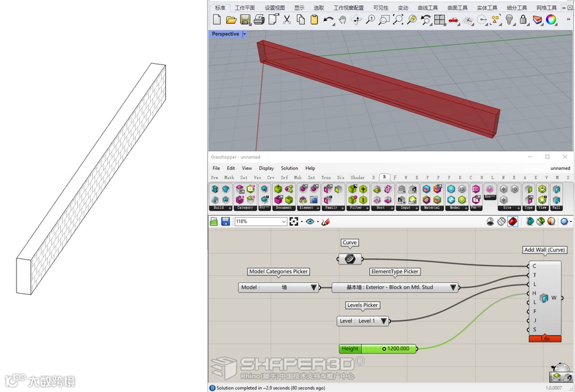575x392 pixels.
Task: Select the Zoom window tool
Action: pyautogui.click(x=384, y=20)
